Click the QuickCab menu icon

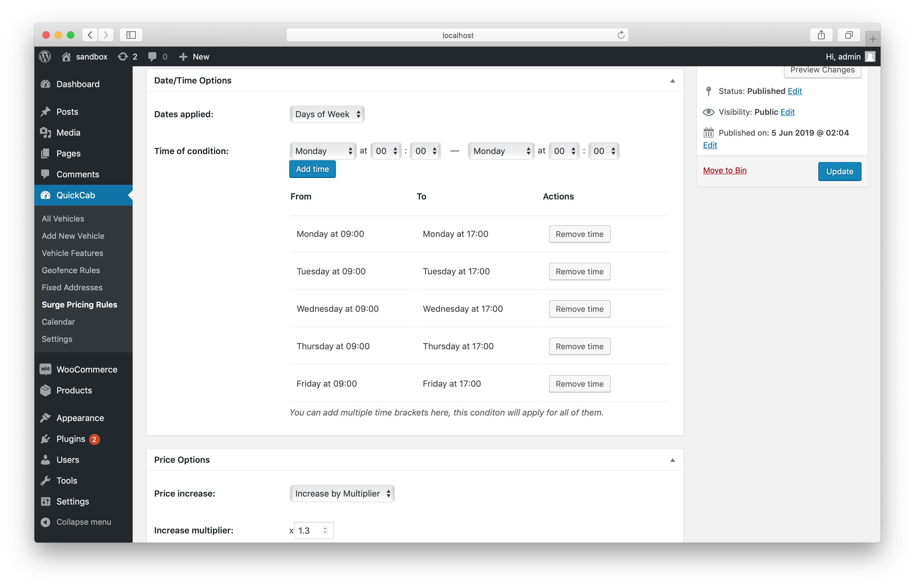click(x=45, y=195)
